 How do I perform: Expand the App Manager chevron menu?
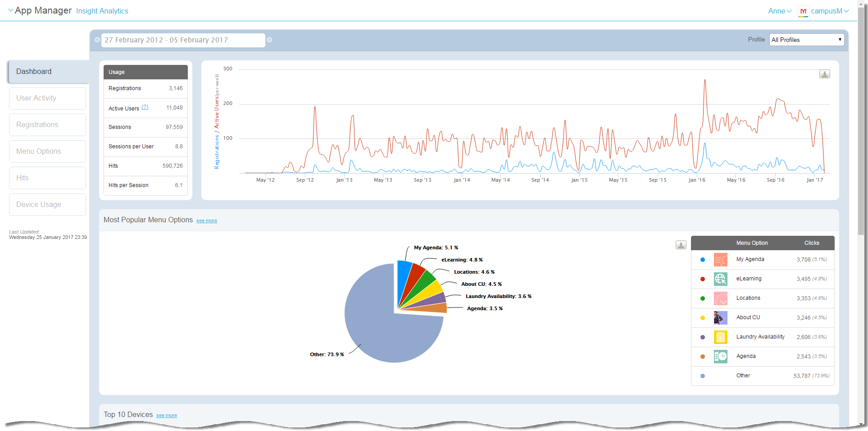(x=11, y=10)
